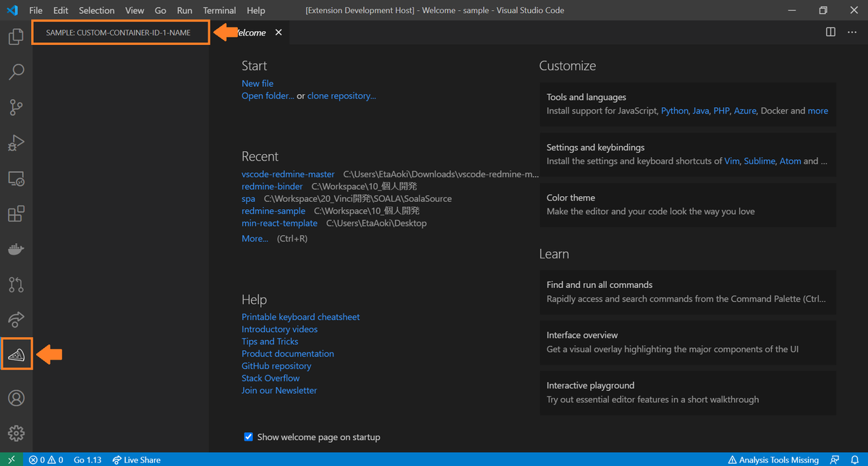868x466 pixels.
Task: Open the Manage gear icon
Action: [16, 433]
